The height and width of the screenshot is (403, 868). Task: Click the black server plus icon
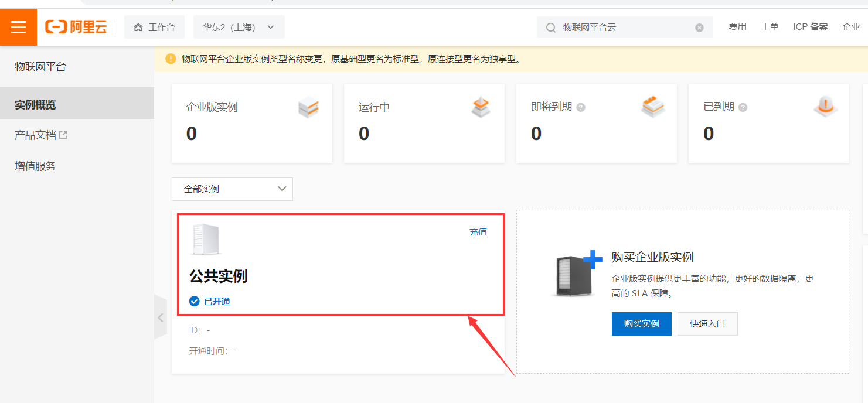578,274
